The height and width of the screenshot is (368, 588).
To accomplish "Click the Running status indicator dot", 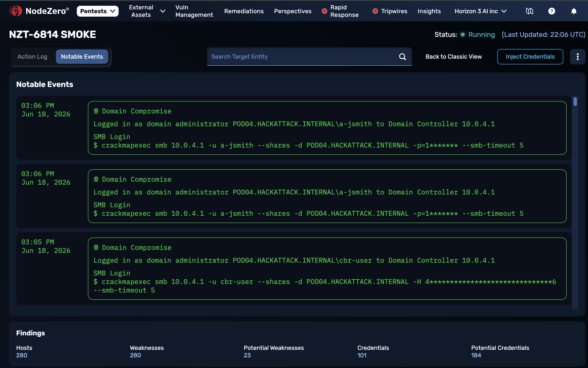I will tap(463, 35).
